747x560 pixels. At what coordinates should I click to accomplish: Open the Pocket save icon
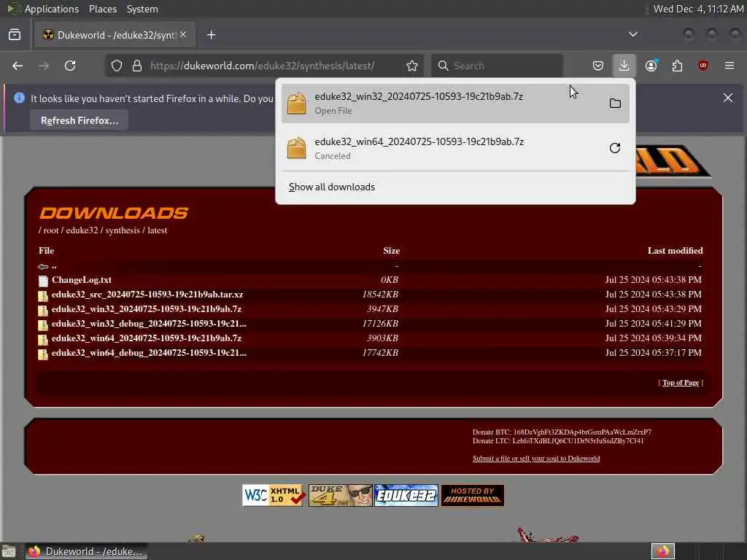[598, 66]
